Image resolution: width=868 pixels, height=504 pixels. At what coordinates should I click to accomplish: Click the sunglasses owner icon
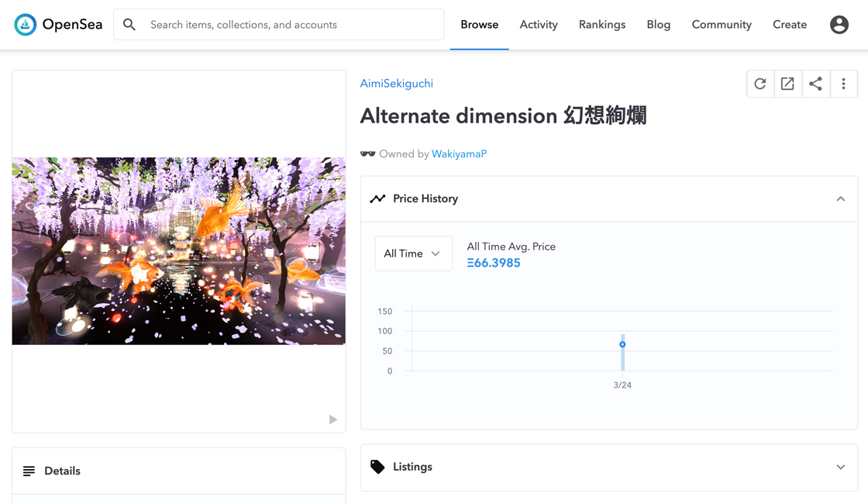(367, 154)
